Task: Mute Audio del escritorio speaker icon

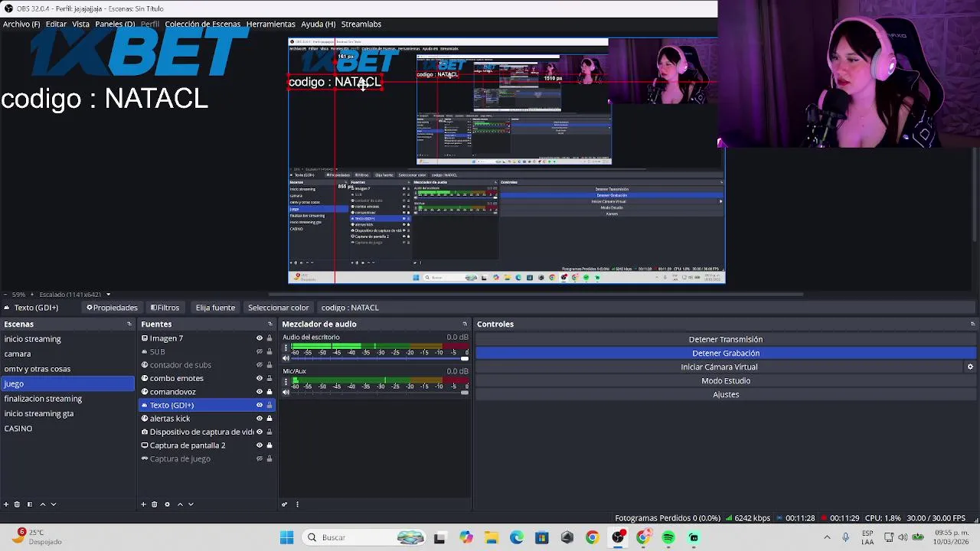Action: coord(286,358)
